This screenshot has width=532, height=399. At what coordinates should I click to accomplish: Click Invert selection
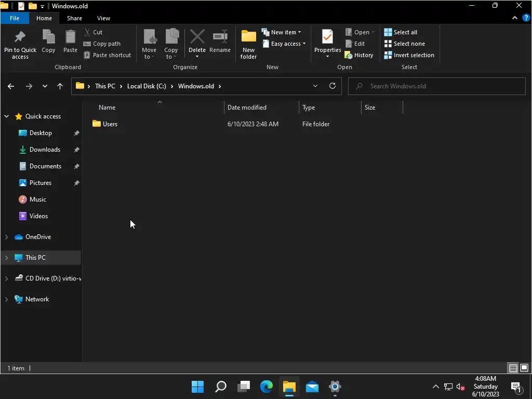pos(409,55)
